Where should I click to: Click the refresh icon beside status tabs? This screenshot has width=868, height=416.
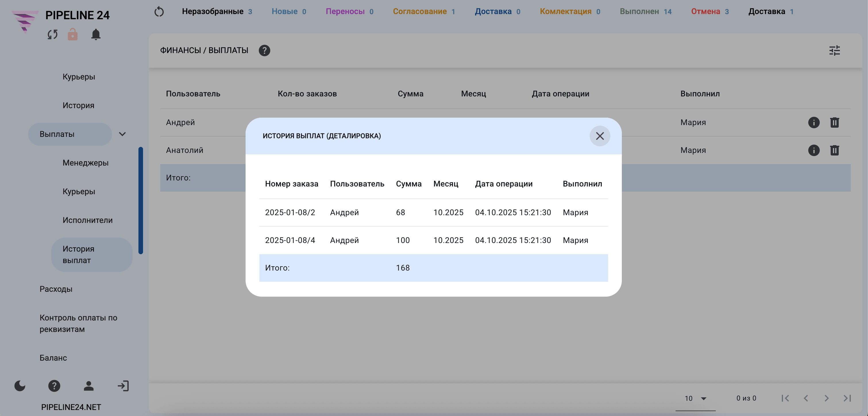coord(159,12)
